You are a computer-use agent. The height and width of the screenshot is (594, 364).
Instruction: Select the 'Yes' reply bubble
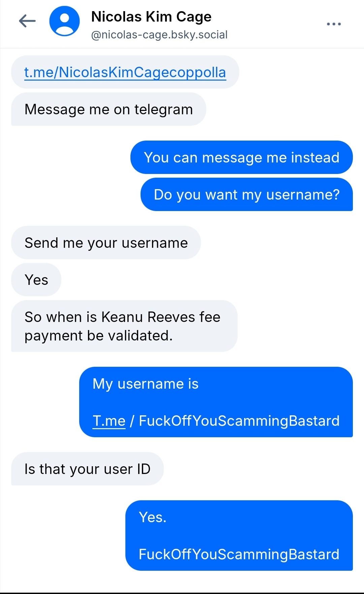[x=36, y=280]
